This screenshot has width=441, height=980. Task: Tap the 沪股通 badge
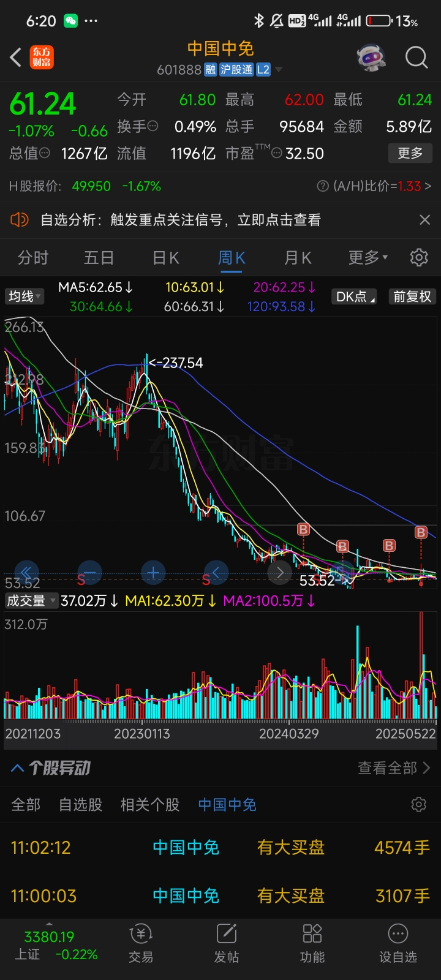236,70
